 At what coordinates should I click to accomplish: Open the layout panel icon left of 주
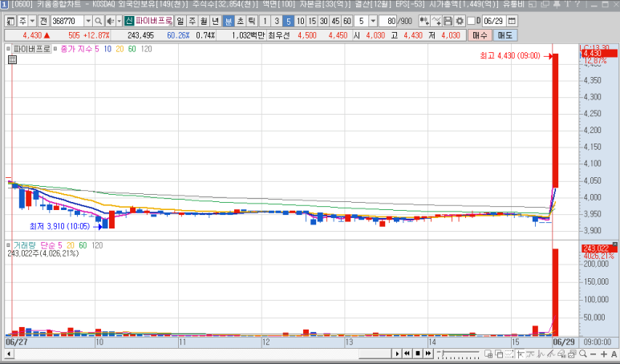[x=11, y=21]
